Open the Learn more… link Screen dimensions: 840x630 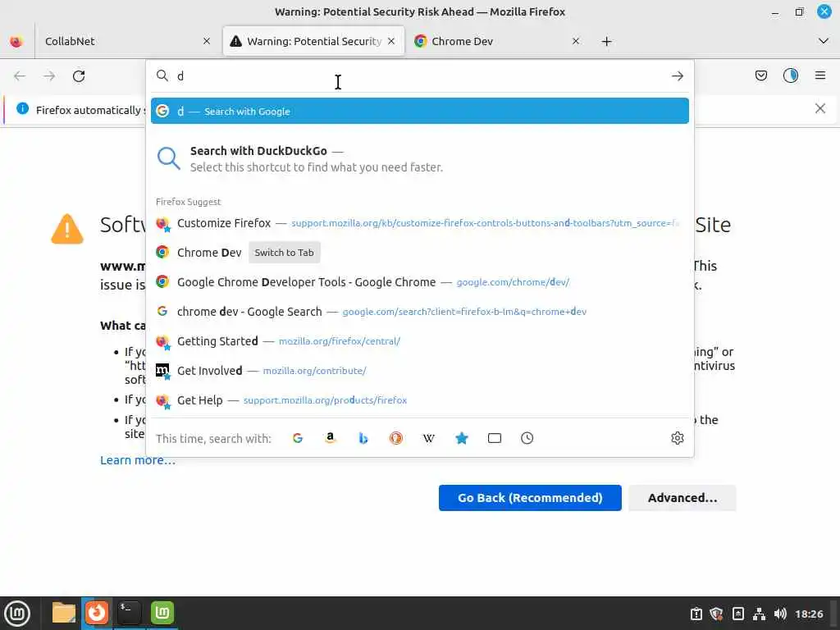pyautogui.click(x=138, y=460)
